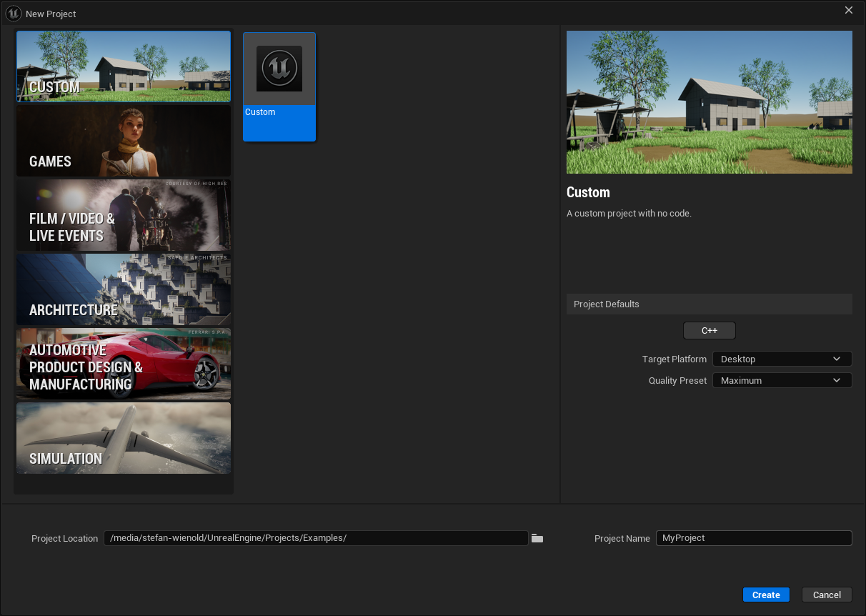This screenshot has height=616, width=866.
Task: Choose Film / Video & Live Events category
Action: pos(124,216)
